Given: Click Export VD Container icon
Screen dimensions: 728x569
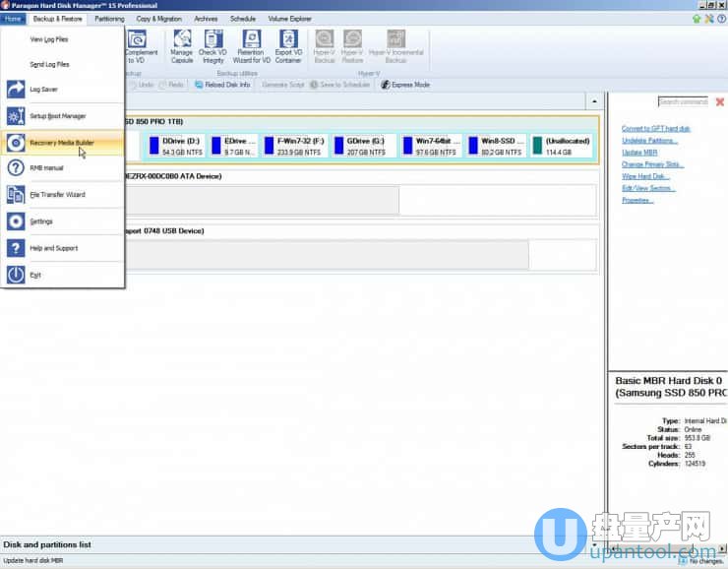Looking at the screenshot, I should (288, 44).
